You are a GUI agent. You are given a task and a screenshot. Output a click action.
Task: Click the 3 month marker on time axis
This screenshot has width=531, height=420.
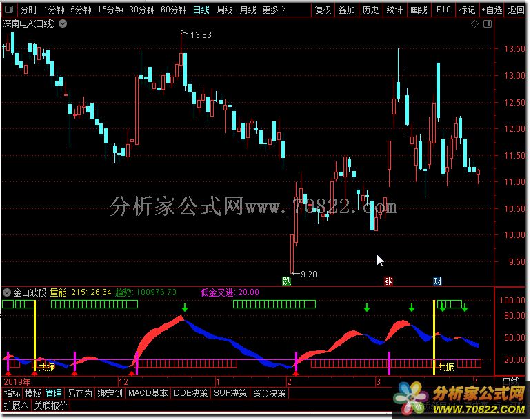[378, 382]
